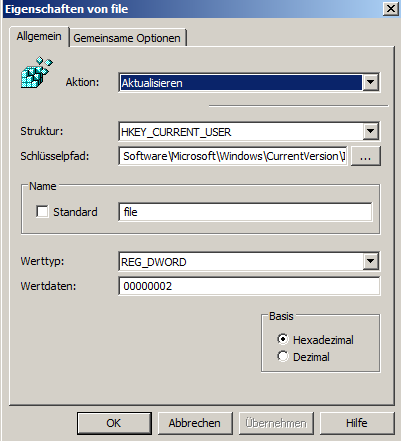This screenshot has height=441, width=401.
Task: Click the HKEY_CURRENT_USER text in Struktur
Action: coord(176,132)
